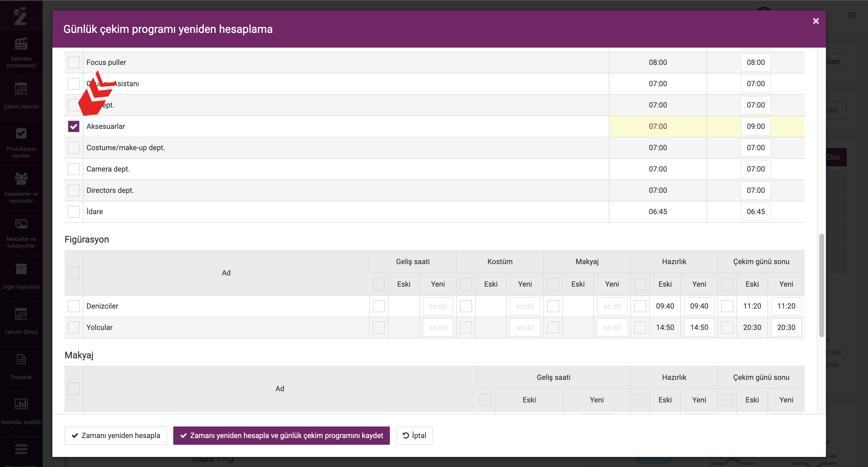Check Yolcular Çekim günü sonu checkbox

coord(727,327)
